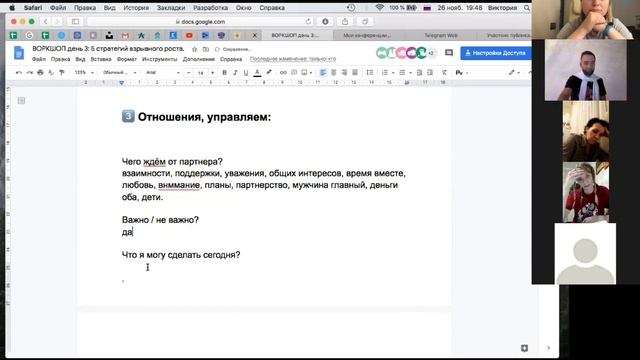Screen dimensions: 640x360
Task: Increase indent of the paragraph
Action: coord(430,73)
